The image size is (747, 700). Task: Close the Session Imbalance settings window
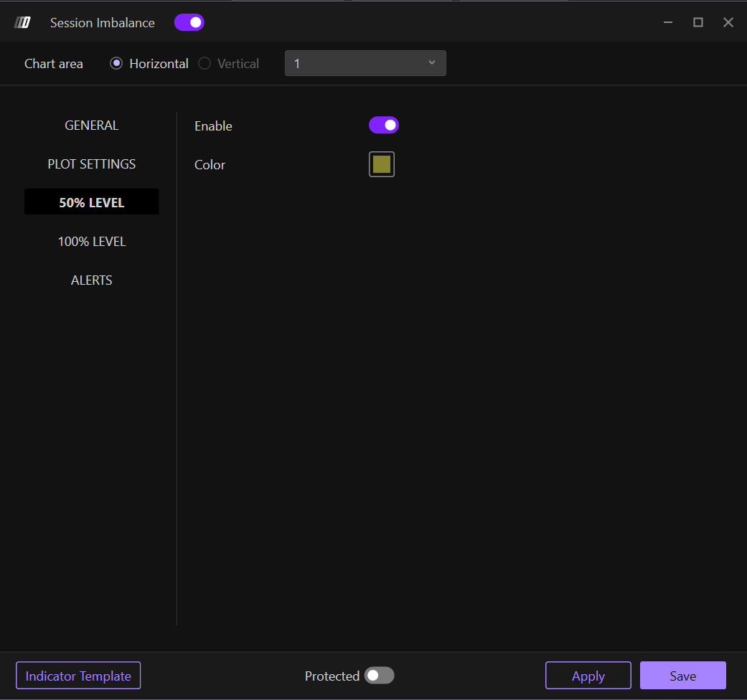[728, 23]
